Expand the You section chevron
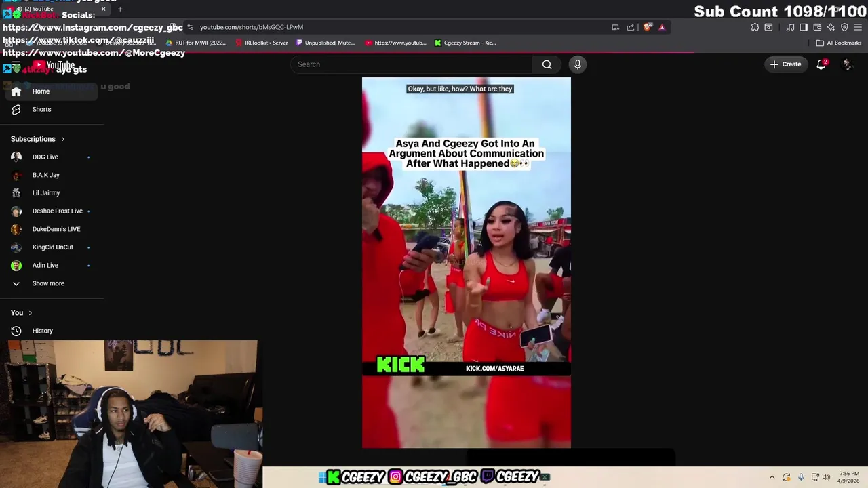The width and height of the screenshot is (868, 488). [x=30, y=313]
